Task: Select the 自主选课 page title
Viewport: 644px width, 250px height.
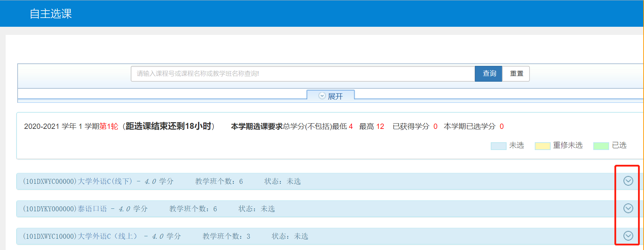Action: [51, 14]
